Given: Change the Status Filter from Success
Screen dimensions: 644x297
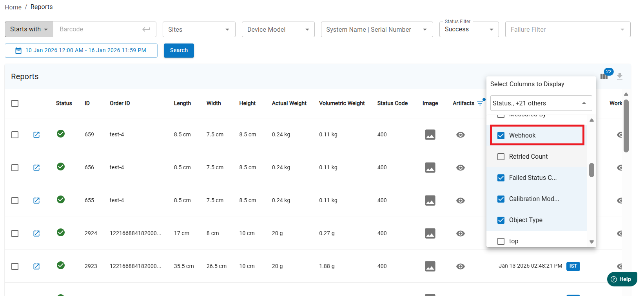Looking at the screenshot, I should tap(469, 30).
